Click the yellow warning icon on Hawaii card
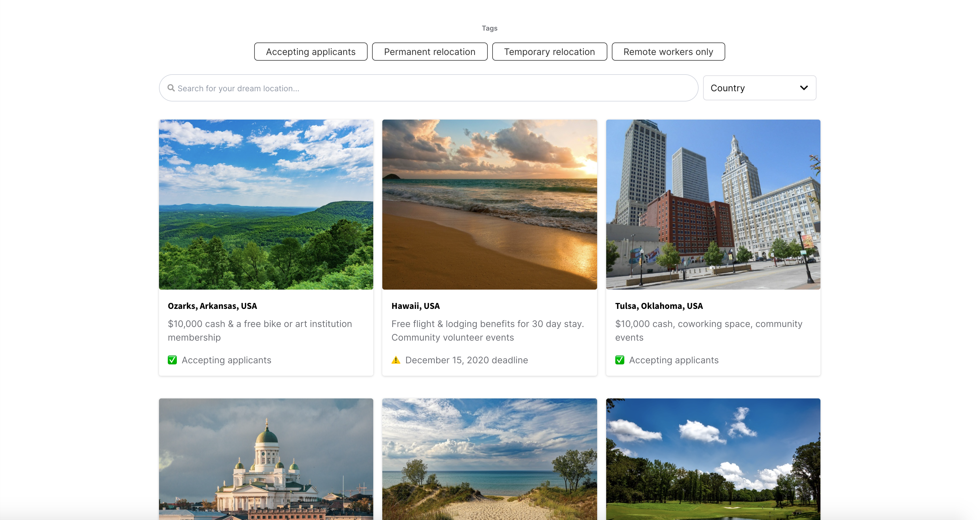 (396, 360)
